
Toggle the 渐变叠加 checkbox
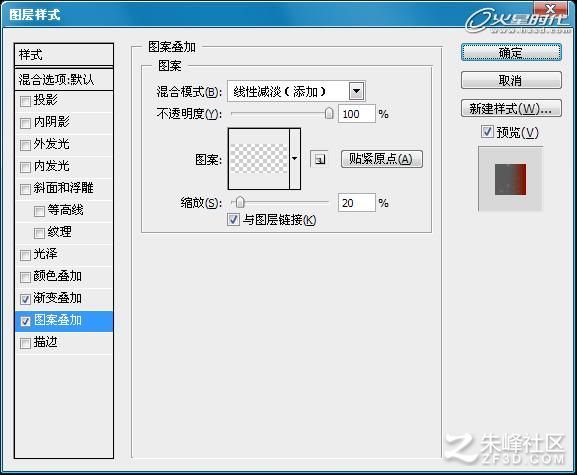click(x=25, y=299)
